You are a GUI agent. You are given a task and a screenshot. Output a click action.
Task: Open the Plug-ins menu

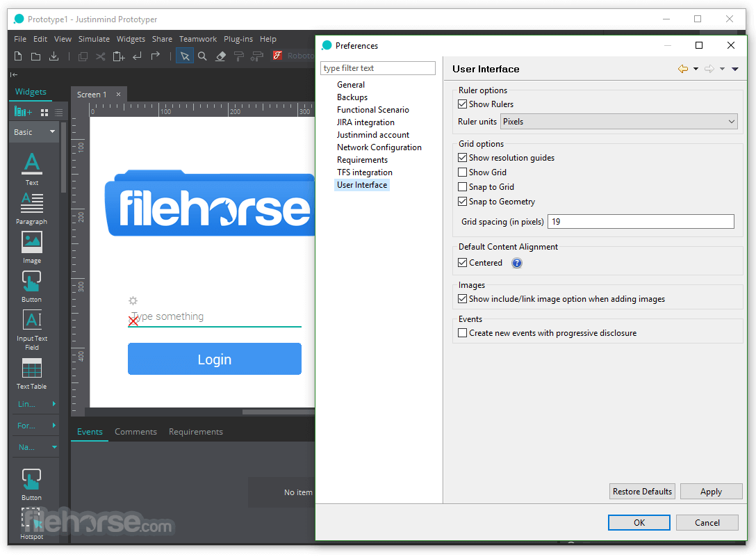click(x=238, y=39)
